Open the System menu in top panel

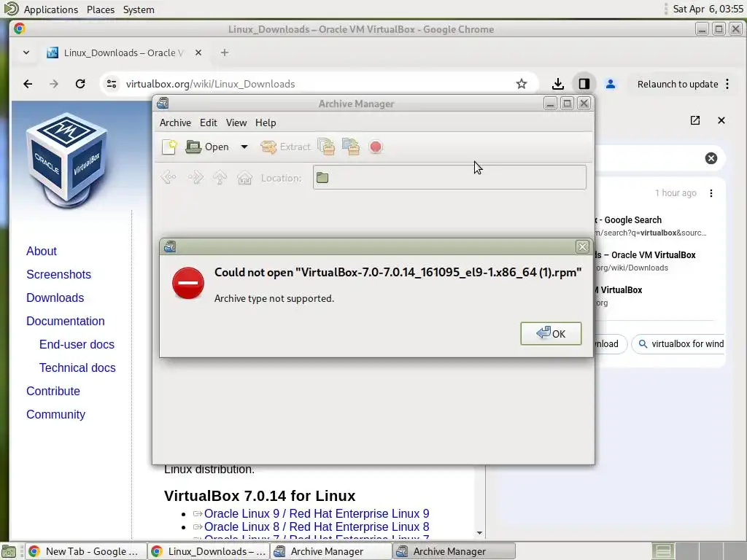pos(139,9)
